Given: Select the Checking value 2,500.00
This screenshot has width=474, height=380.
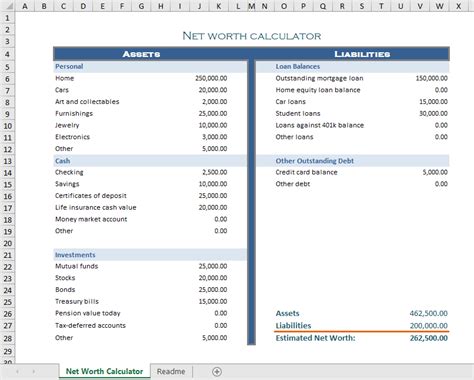Looking at the screenshot, I should coord(215,172).
